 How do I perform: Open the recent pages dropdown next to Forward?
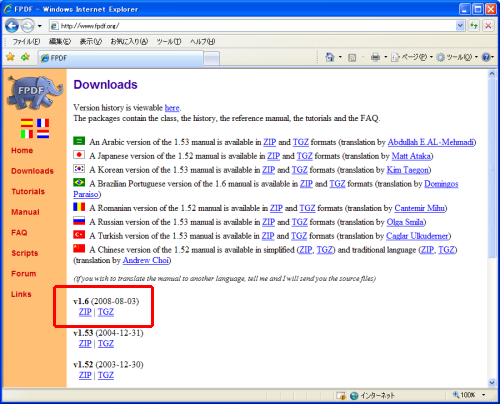[x=40, y=26]
